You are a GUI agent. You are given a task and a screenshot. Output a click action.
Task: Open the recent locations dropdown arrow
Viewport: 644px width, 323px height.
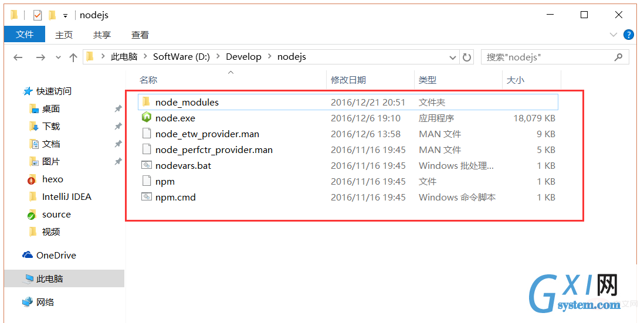58,57
